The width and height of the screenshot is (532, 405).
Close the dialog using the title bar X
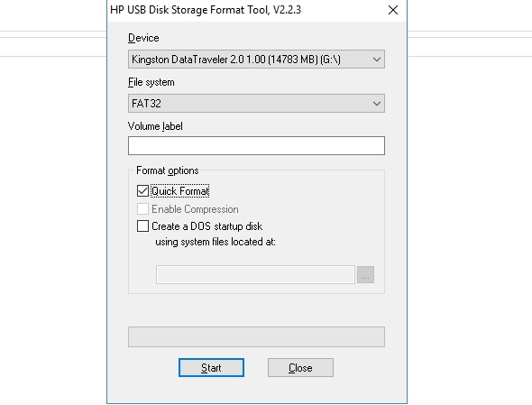pyautogui.click(x=393, y=10)
